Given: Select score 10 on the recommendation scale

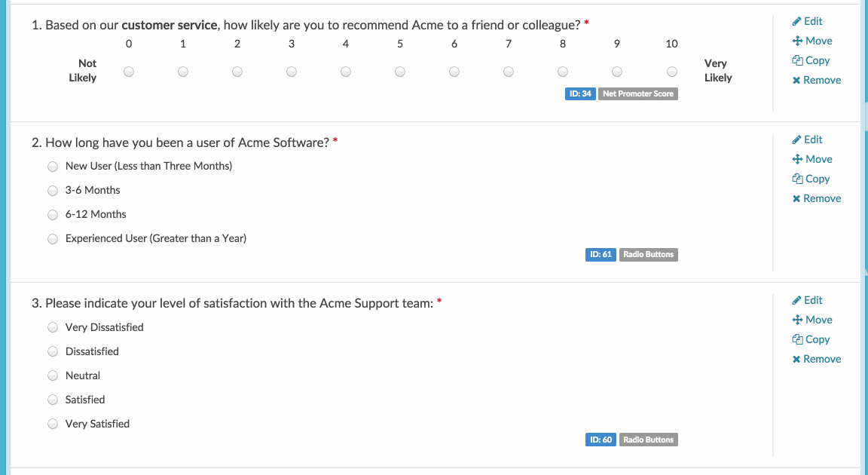Looking at the screenshot, I should pyautogui.click(x=671, y=72).
